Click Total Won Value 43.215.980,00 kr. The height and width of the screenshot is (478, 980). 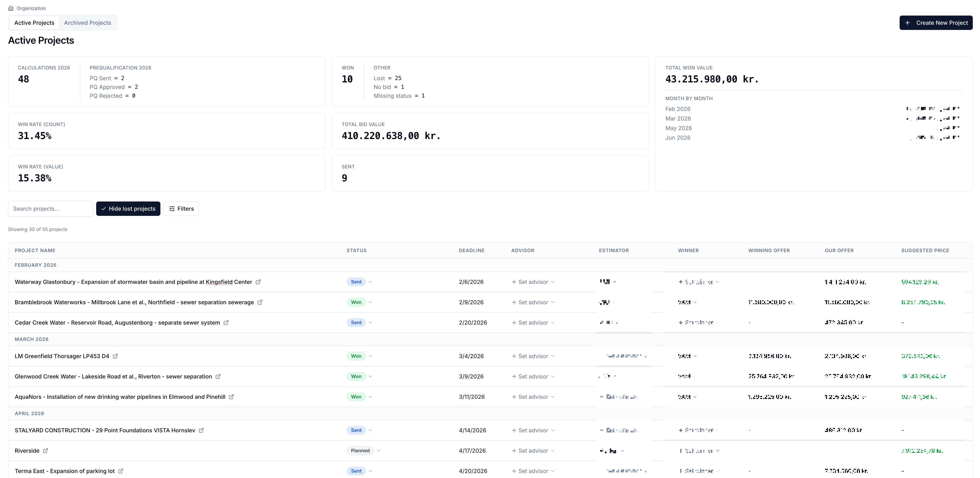click(712, 79)
